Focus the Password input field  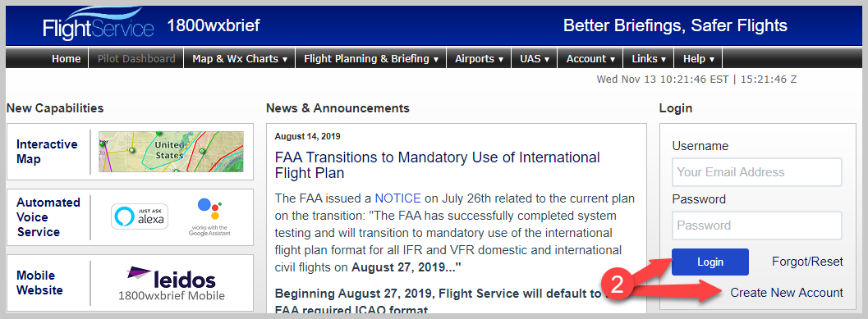(757, 225)
